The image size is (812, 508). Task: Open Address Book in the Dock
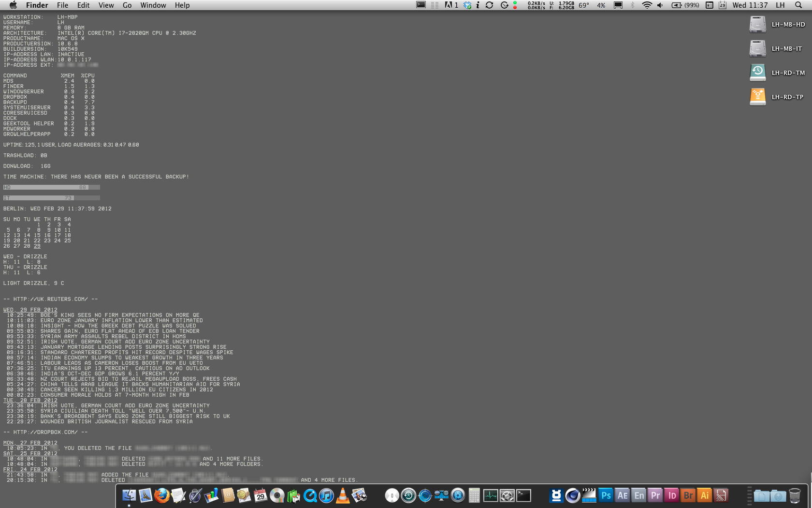228,495
